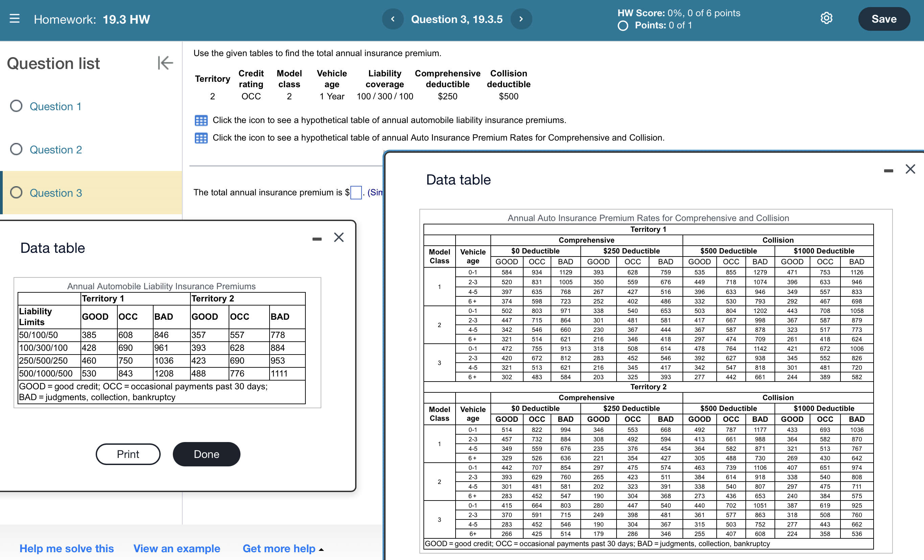Viewport: 924px width, 560px height.
Task: Select the Question 3 radio circle
Action: point(16,193)
